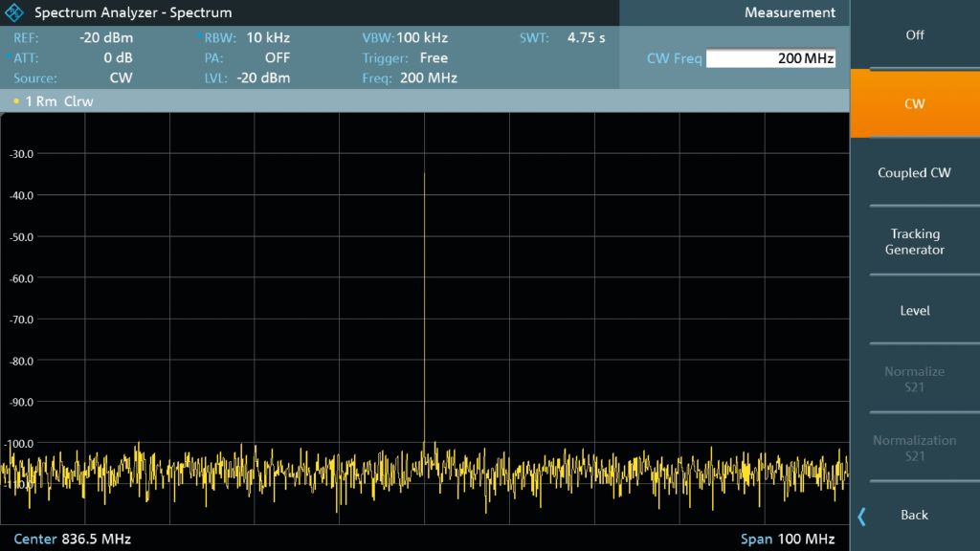Viewport: 980px width, 551px height.
Task: Click the CW Freq input field
Action: (x=770, y=58)
